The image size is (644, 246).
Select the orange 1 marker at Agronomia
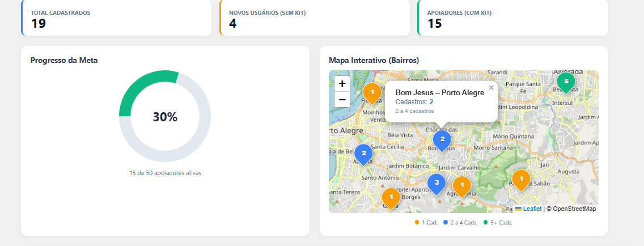462,186
